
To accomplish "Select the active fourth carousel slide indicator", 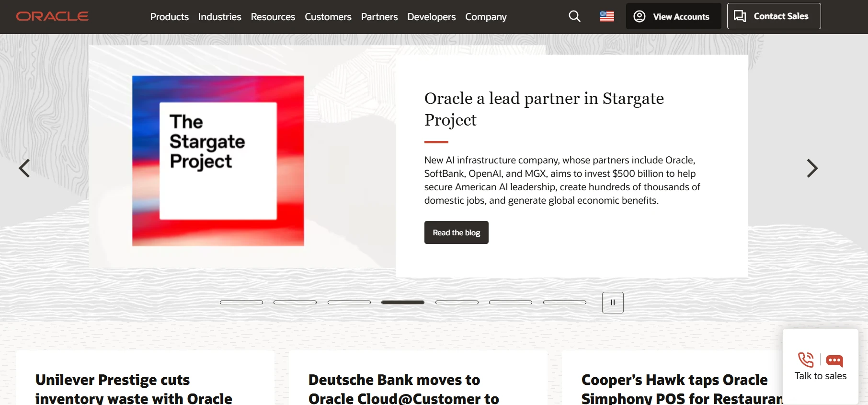I will click(403, 302).
